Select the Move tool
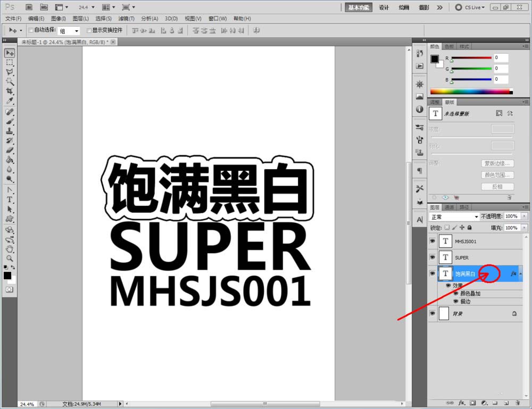Image resolution: width=532 pixels, height=409 pixels. click(x=10, y=52)
